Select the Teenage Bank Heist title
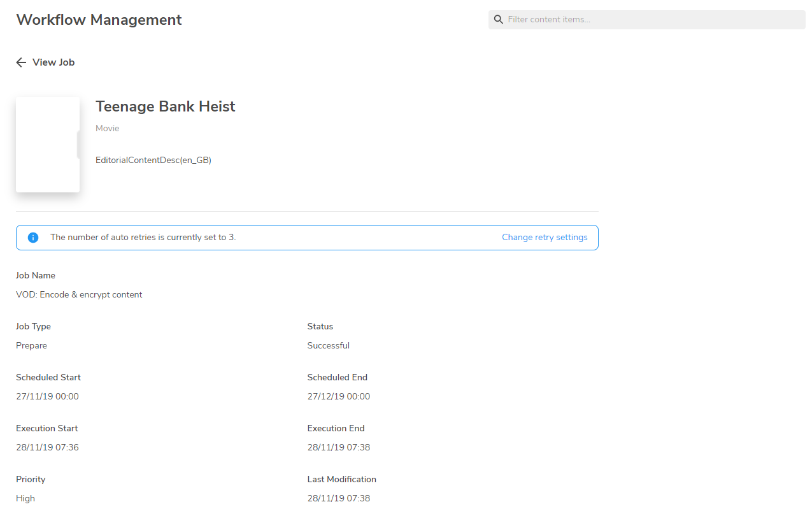Screen dimensions: 812x516 (x=165, y=106)
